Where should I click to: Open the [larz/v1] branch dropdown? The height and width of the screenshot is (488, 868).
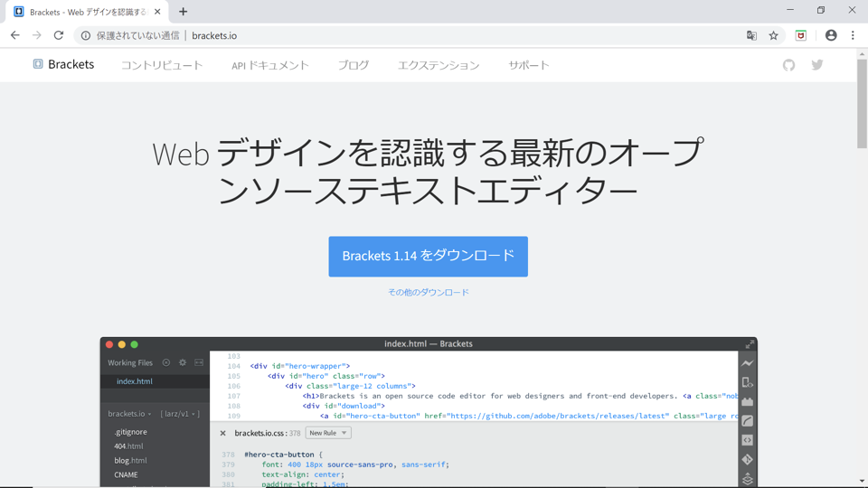pyautogui.click(x=180, y=414)
